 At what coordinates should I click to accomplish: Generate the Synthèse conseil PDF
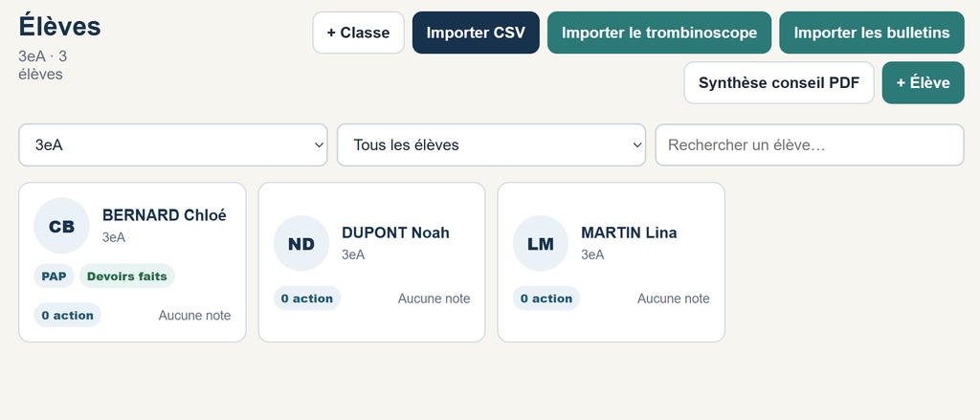click(x=779, y=82)
